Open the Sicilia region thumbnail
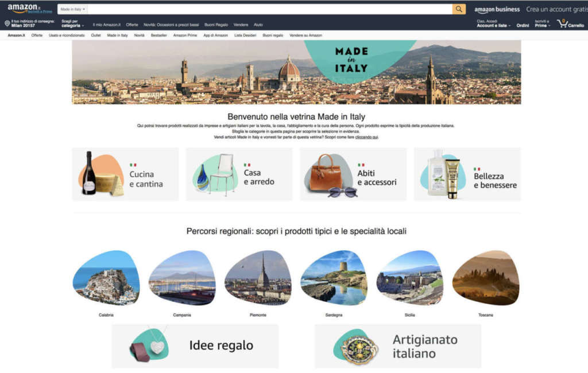 pyautogui.click(x=410, y=278)
